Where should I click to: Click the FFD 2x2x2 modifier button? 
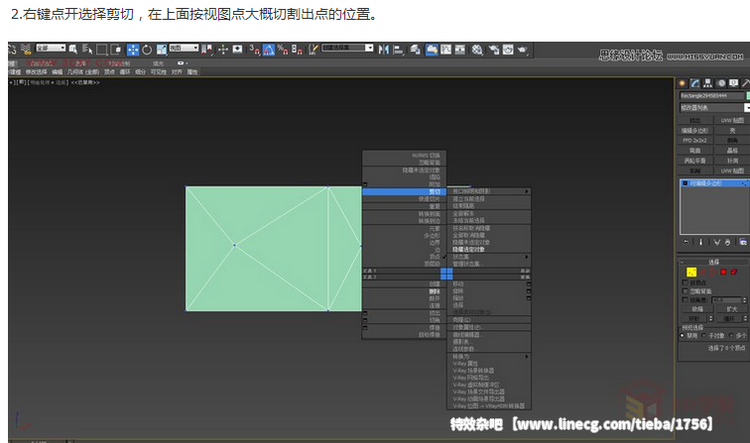[695, 141]
